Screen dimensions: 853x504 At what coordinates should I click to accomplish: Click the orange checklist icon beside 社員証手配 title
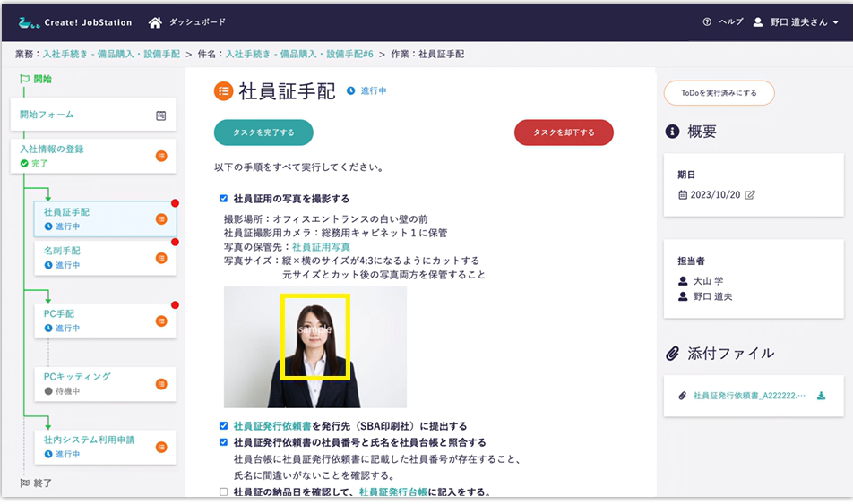click(x=224, y=91)
